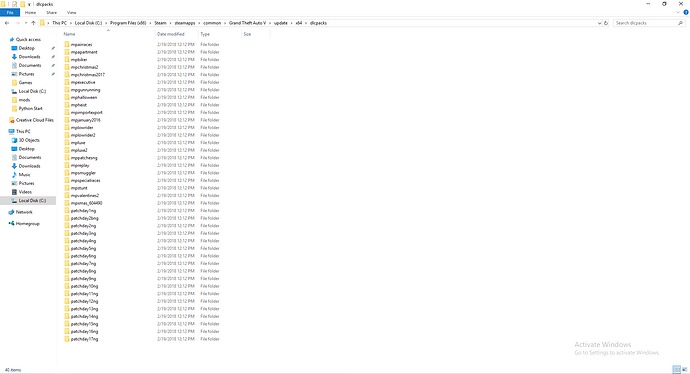Open the Share ribbon tab
The width and height of the screenshot is (690, 374).
[51, 12]
